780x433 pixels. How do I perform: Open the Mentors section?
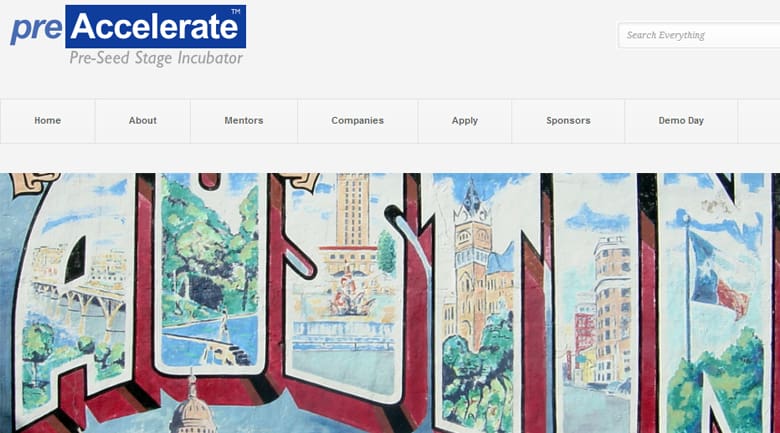tap(244, 121)
